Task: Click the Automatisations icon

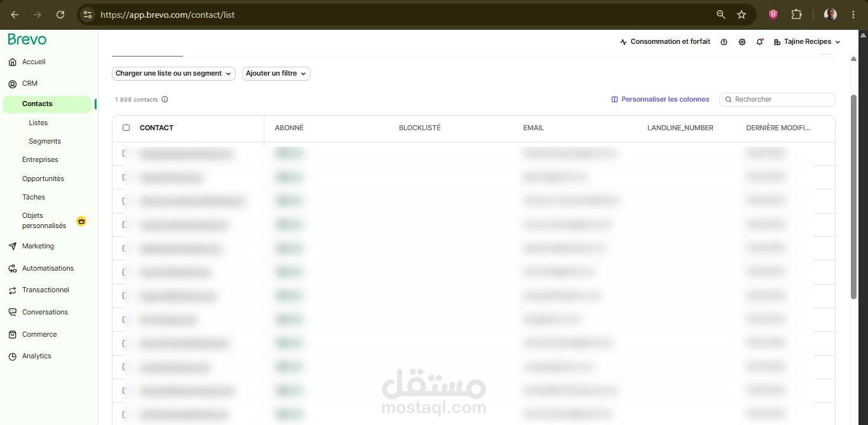Action: coord(13,269)
